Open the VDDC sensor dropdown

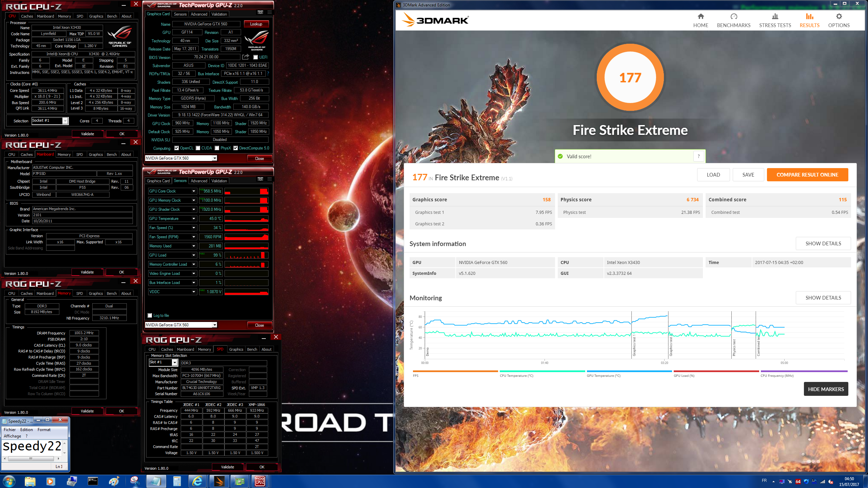tap(194, 292)
